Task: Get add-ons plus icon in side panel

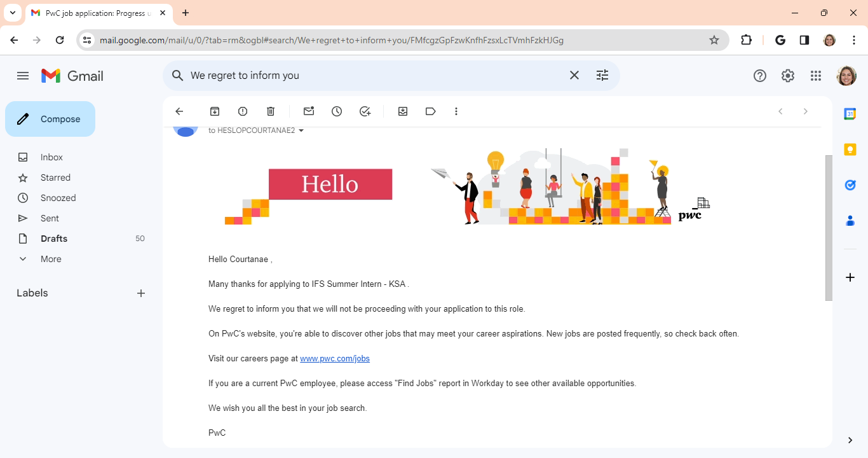Action: pos(850,277)
